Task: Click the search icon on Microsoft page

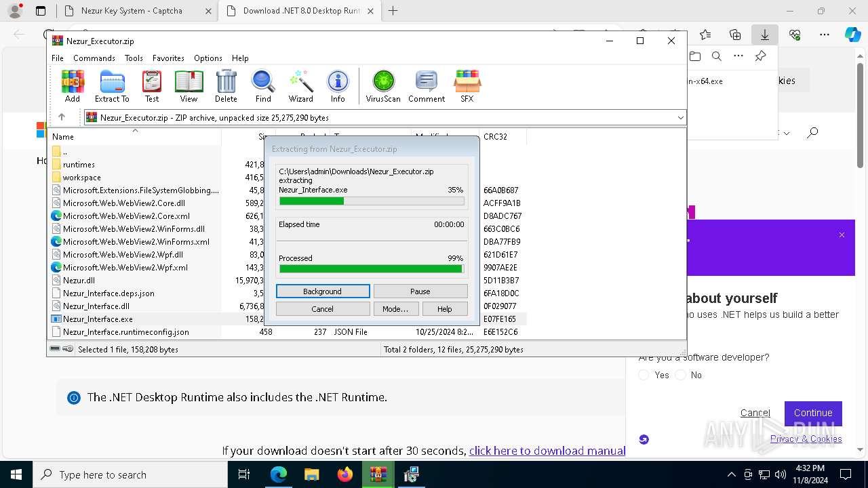Action: (812, 133)
